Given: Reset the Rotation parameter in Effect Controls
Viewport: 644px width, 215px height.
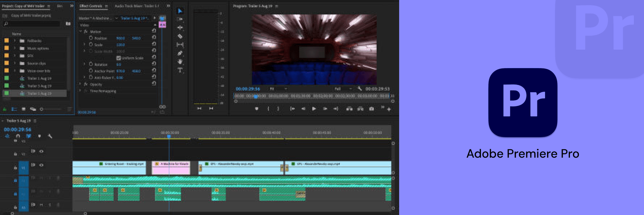Looking at the screenshot, I should [x=154, y=64].
